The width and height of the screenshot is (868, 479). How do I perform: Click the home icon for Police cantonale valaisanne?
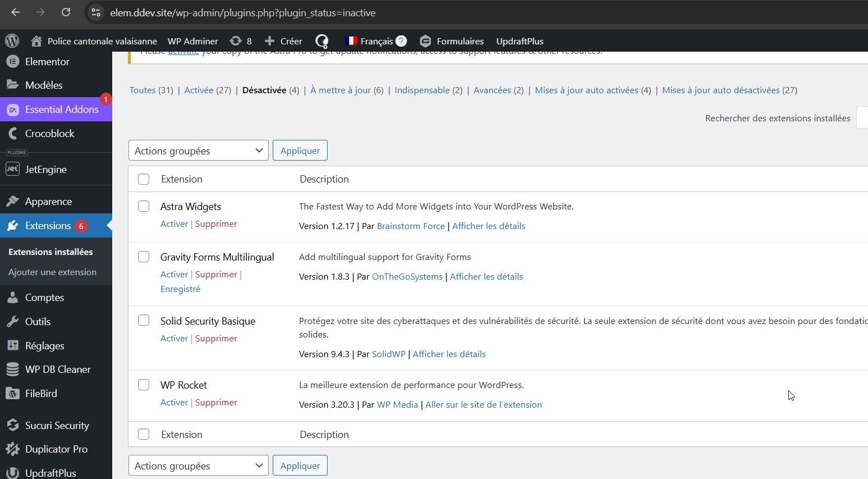(36, 41)
